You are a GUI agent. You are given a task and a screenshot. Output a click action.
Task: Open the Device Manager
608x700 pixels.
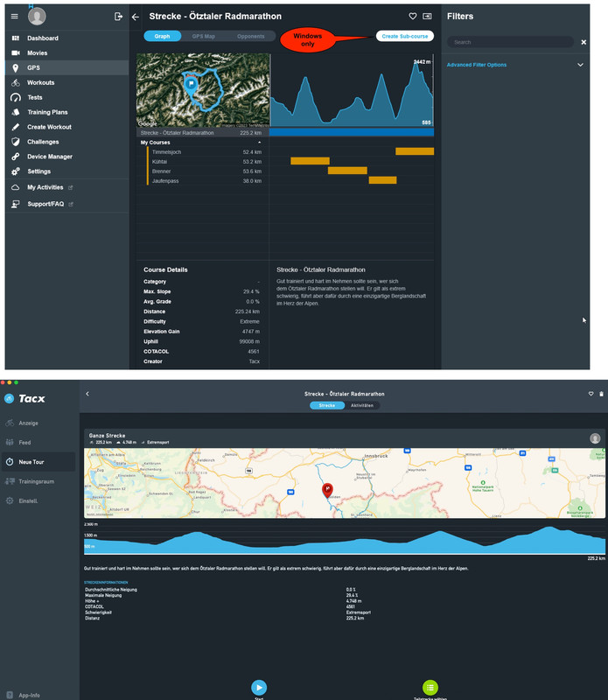[x=67, y=157]
